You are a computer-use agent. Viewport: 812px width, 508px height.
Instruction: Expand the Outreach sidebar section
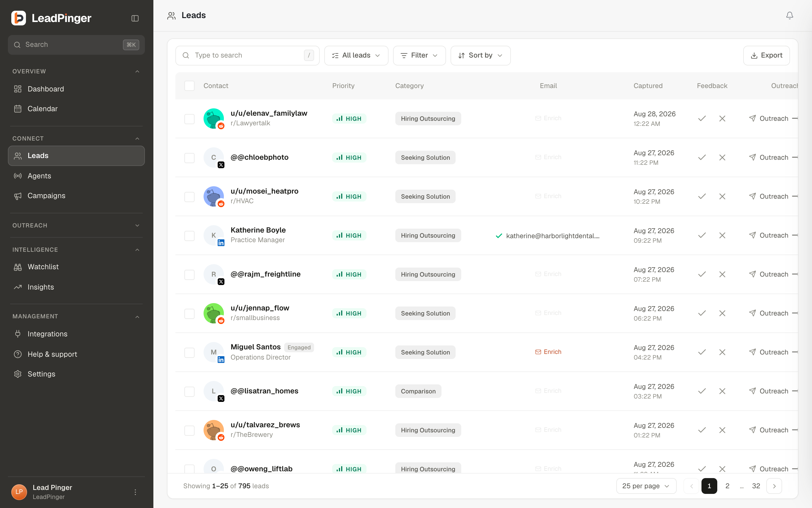tap(76, 225)
